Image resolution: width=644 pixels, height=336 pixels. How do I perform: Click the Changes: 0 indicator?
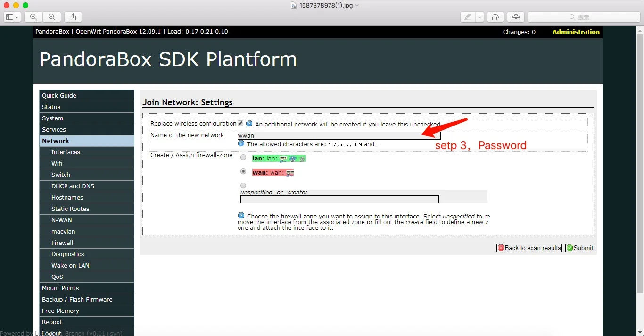click(x=519, y=32)
